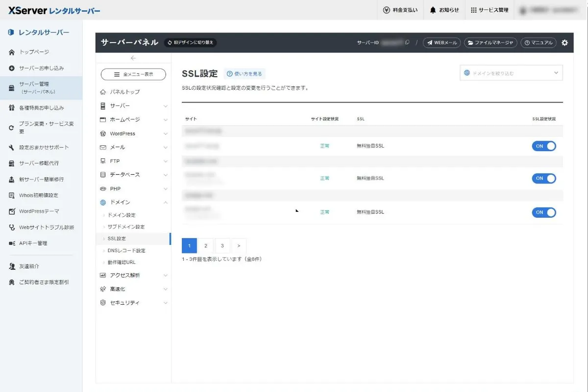588x392 pixels.
Task: Click the icon beside サーバー移転代行
Action: [x=12, y=163]
